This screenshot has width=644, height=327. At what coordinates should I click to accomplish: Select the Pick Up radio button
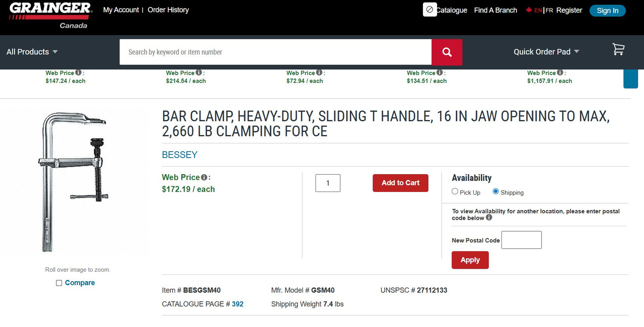(455, 191)
